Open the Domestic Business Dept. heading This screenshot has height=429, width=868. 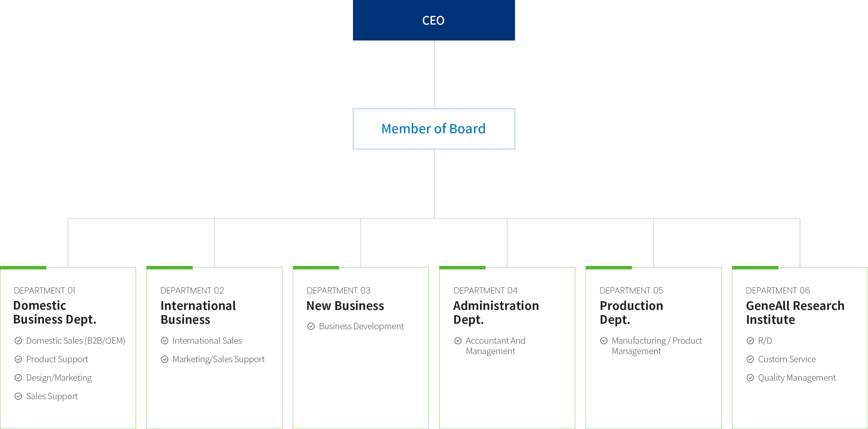coord(55,312)
